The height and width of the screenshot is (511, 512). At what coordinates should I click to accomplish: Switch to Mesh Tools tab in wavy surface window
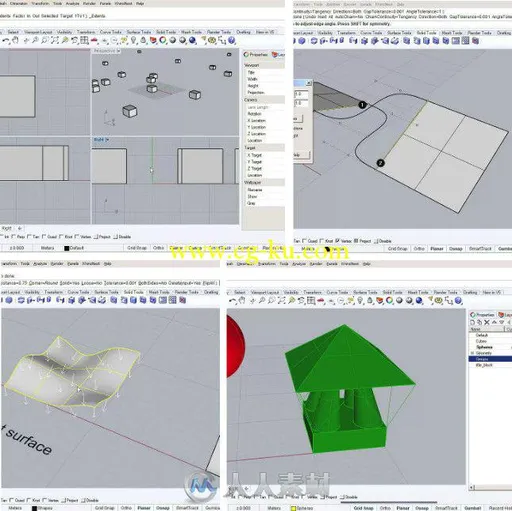(159, 292)
